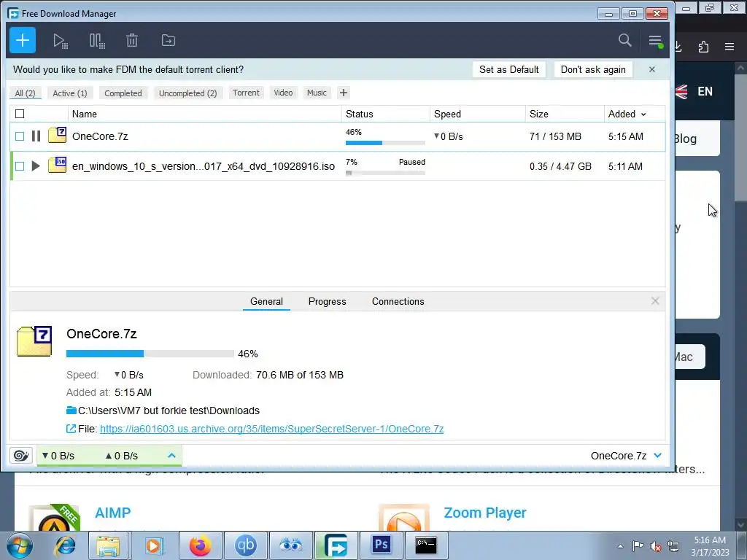
Task: Close the download details panel
Action: point(655,301)
